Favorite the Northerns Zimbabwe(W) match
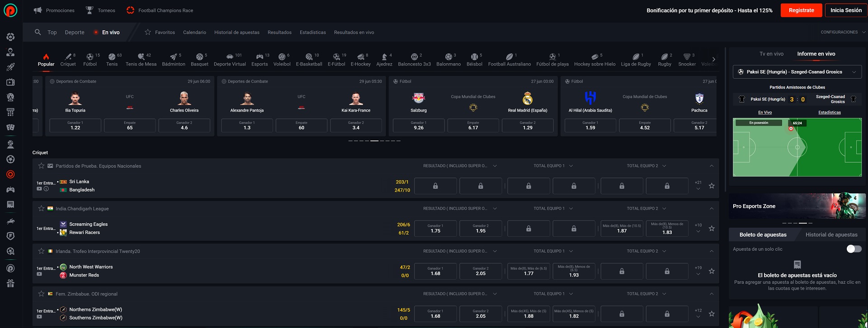This screenshot has height=328, width=868. [712, 314]
